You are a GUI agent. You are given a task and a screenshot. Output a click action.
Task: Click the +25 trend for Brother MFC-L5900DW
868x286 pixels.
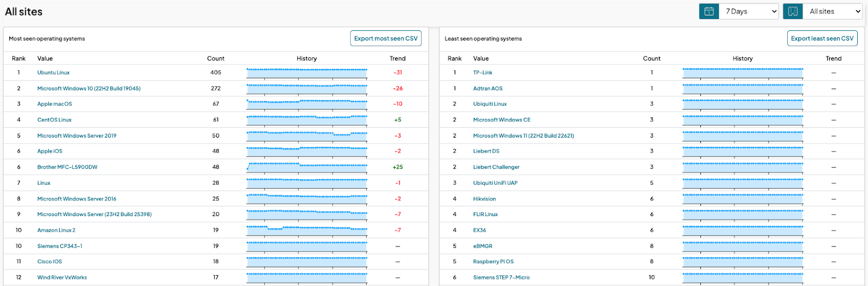click(x=398, y=167)
